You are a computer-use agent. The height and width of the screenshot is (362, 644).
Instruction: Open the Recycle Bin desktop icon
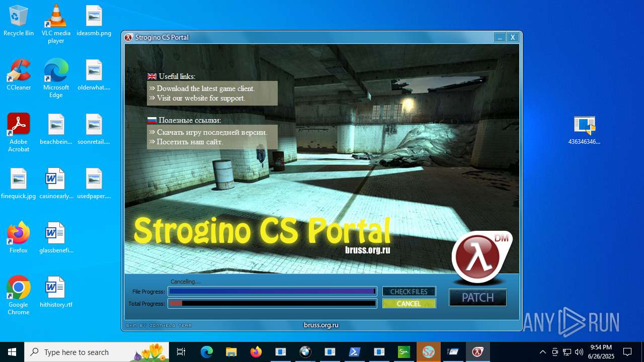tap(19, 21)
